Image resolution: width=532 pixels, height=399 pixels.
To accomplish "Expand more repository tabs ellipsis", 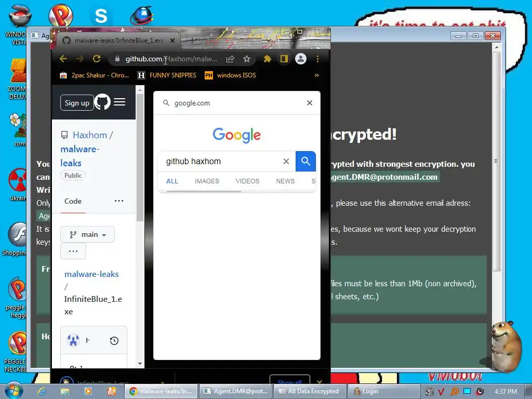I will click(x=119, y=201).
